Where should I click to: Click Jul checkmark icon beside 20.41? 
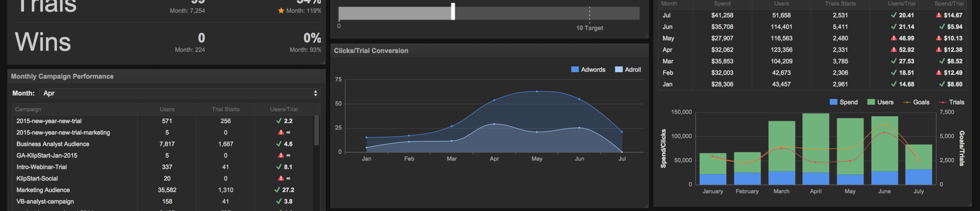pyautogui.click(x=894, y=15)
